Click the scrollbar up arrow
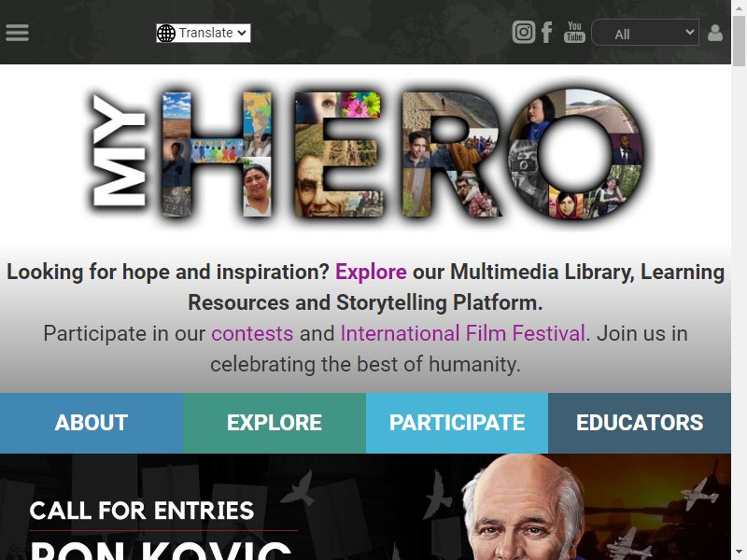This screenshot has width=747, height=560. pyautogui.click(x=739, y=7)
